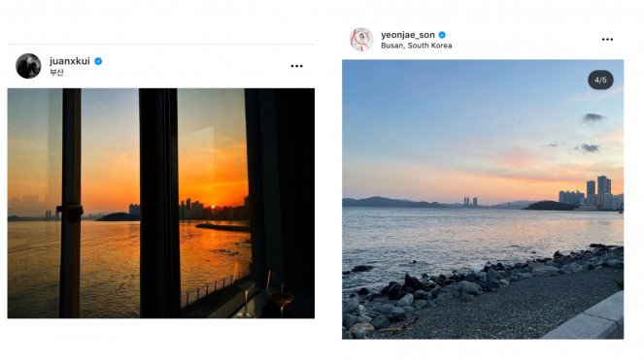Click the setting sun in juanxkui's photo

pos(213,204)
